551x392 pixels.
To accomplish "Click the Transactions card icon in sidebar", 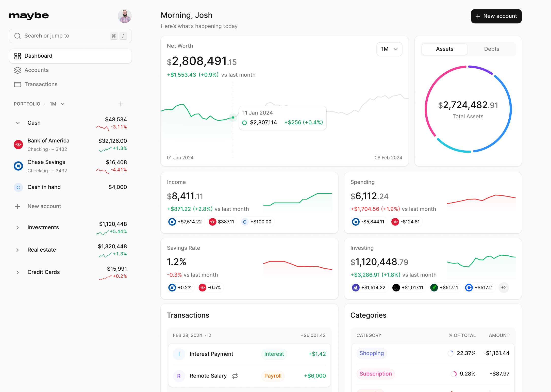I will point(17,84).
